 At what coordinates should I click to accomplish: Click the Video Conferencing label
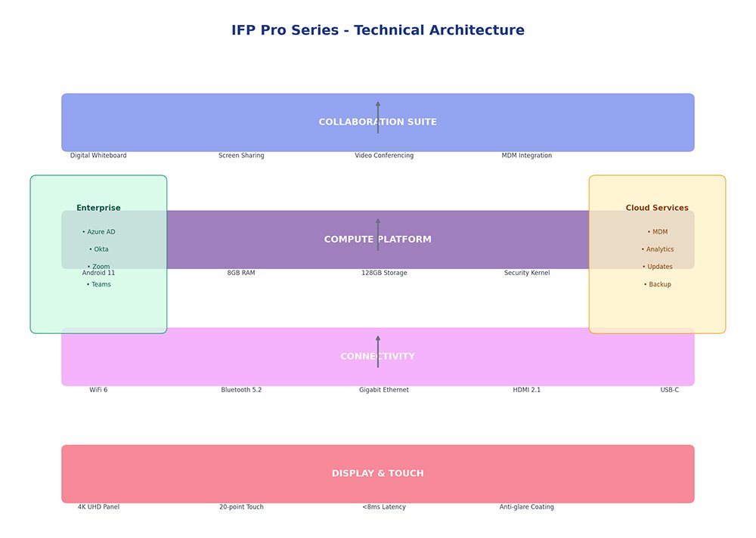[x=384, y=156]
